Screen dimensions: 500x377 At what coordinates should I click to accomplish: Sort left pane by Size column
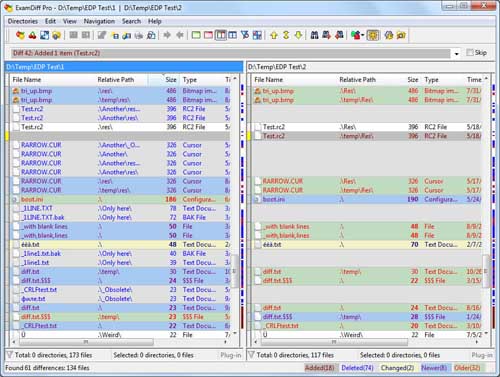click(x=171, y=80)
